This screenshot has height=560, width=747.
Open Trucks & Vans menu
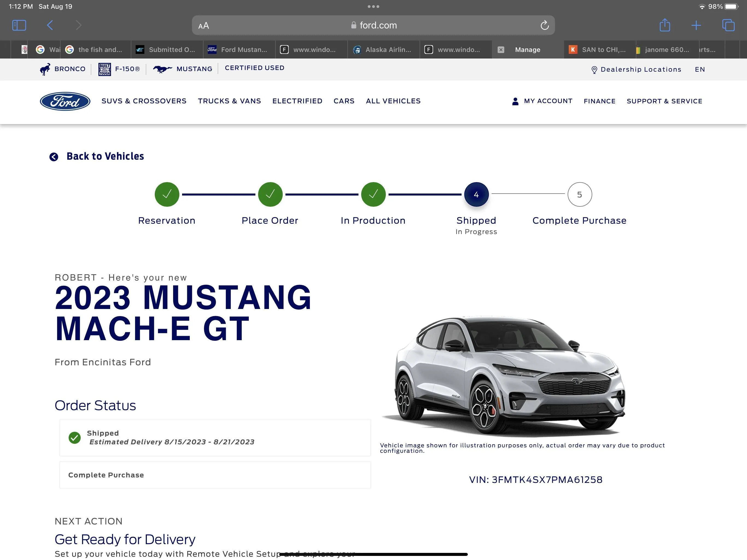click(229, 101)
